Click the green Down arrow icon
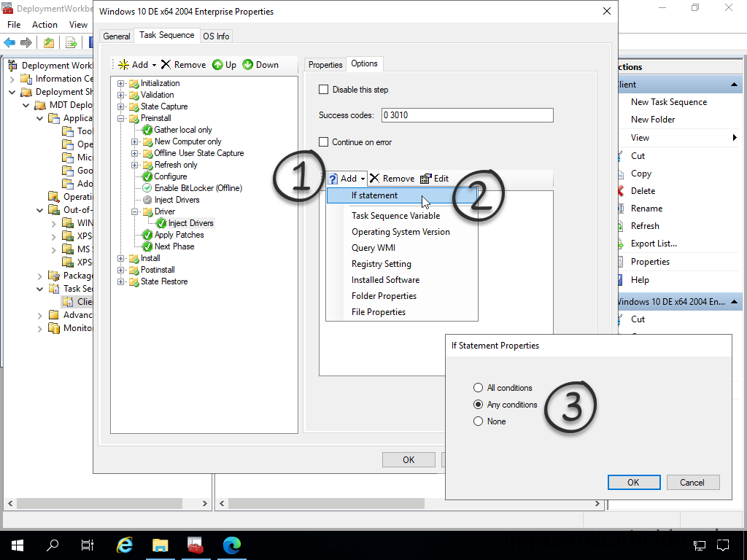The image size is (747, 560). click(x=248, y=65)
